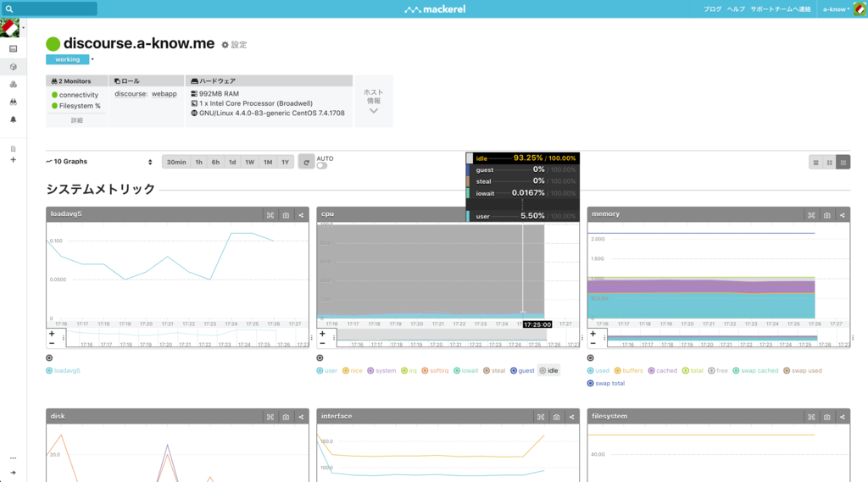Select the 1Y time range
This screenshot has height=482, width=868.
pyautogui.click(x=285, y=162)
